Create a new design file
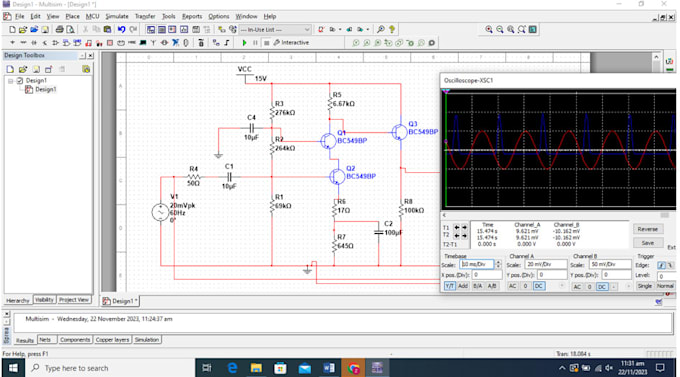Image resolution: width=680 pixels, height=377 pixels. (12, 30)
